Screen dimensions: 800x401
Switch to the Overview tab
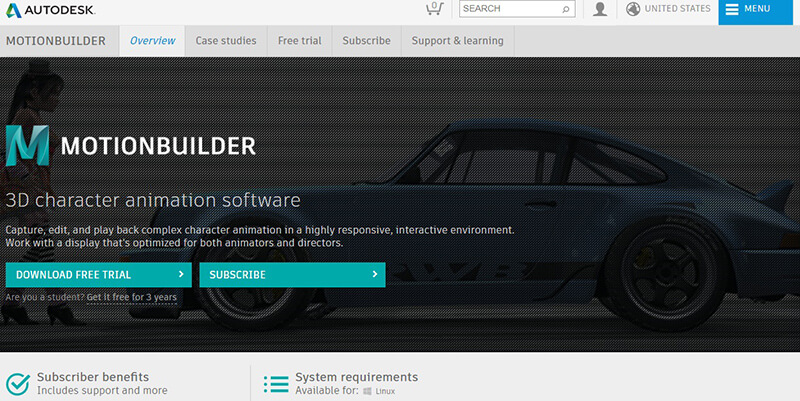(152, 41)
